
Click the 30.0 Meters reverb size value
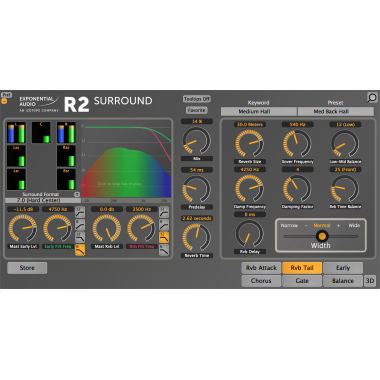pyautogui.click(x=250, y=124)
